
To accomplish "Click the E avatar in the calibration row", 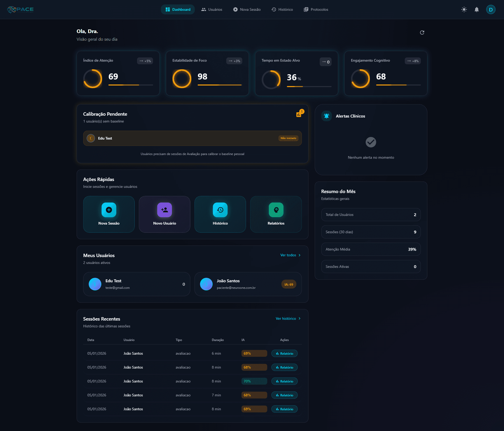I will coord(91,138).
